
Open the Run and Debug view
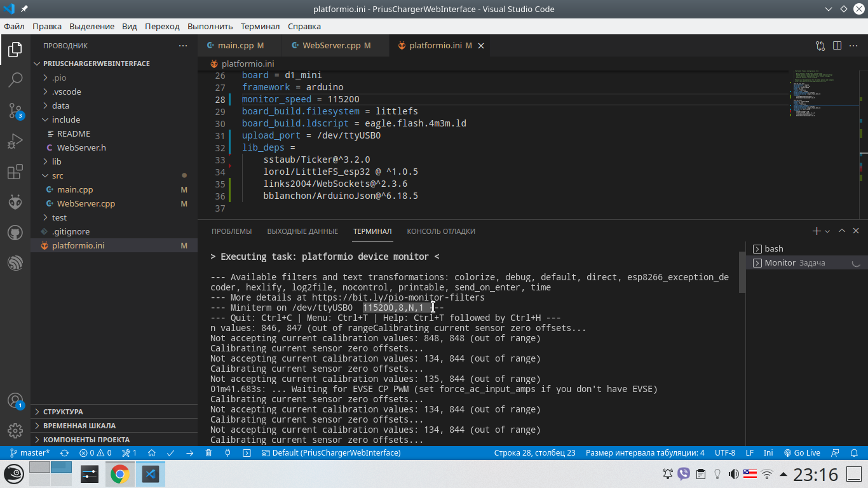15,141
